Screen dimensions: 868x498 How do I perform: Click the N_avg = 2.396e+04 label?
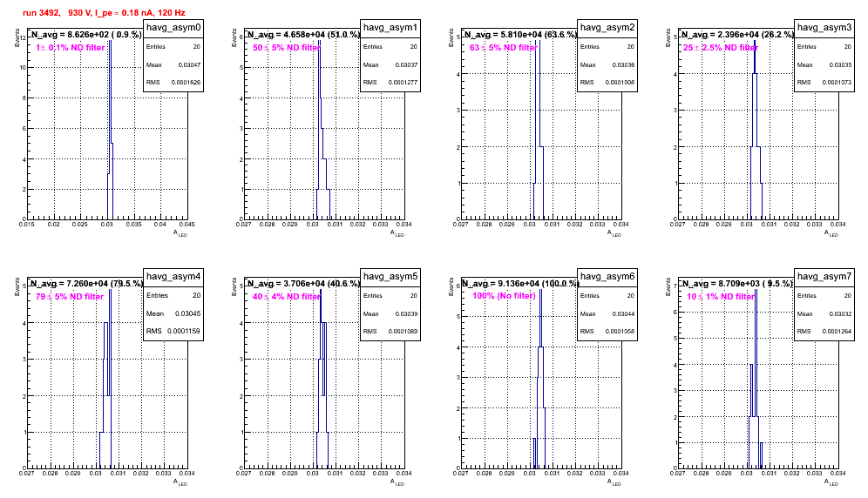(x=737, y=34)
